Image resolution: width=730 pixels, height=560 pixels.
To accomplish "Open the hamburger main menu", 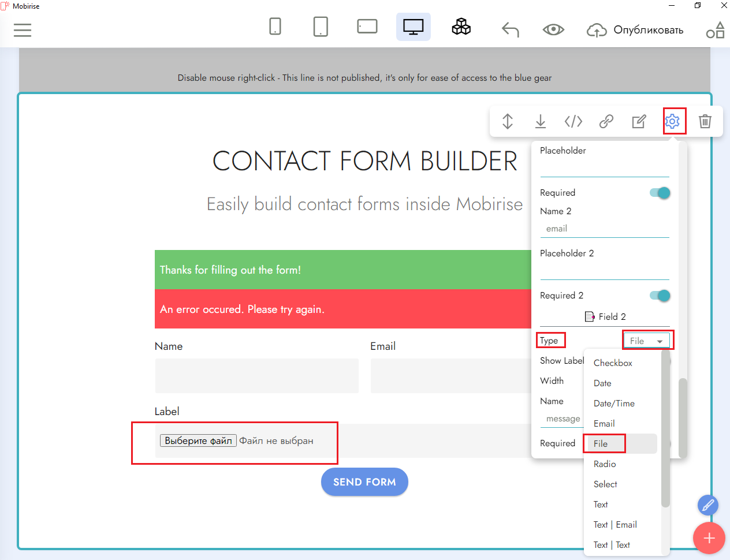I will 23,30.
